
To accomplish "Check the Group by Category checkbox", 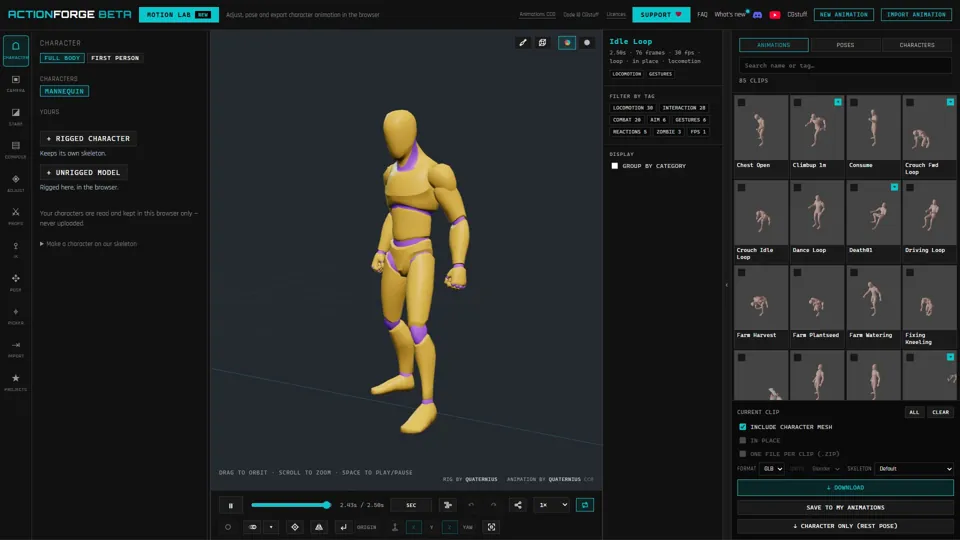I will [x=615, y=166].
